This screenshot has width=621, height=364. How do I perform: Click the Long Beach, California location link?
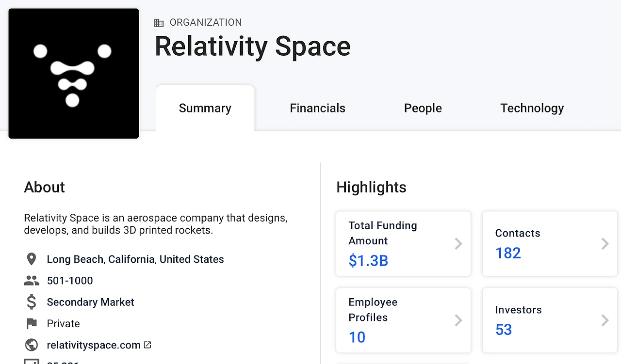[135, 259]
